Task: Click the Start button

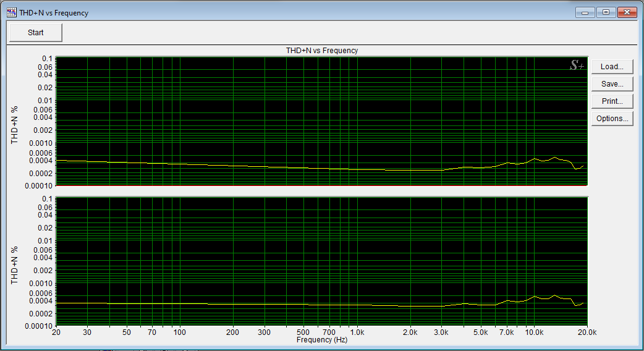Action: point(36,32)
